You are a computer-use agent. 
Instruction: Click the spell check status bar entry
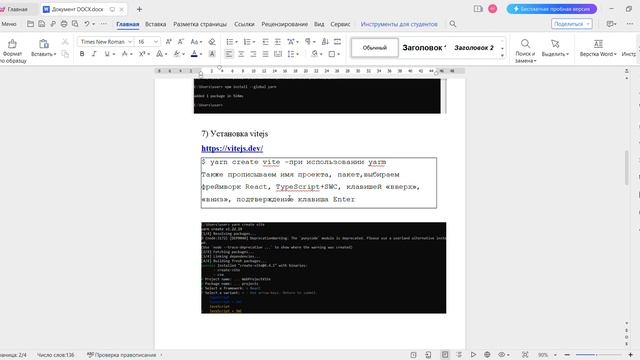pos(122,355)
